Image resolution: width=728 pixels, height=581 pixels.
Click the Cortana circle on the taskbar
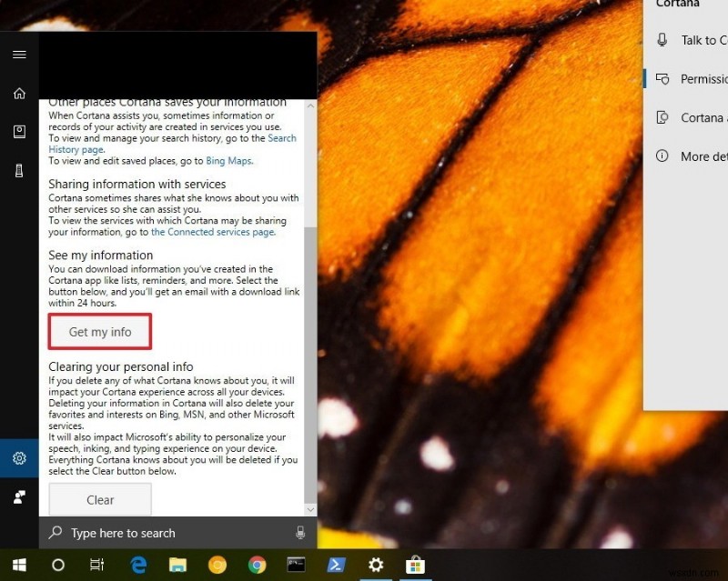(58, 565)
